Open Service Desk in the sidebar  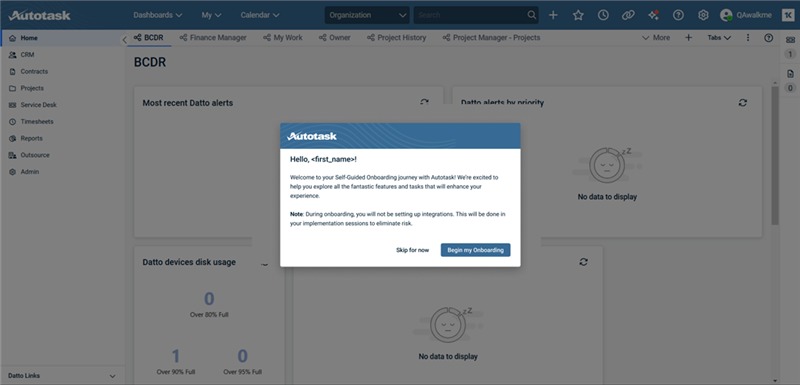[x=62, y=105]
